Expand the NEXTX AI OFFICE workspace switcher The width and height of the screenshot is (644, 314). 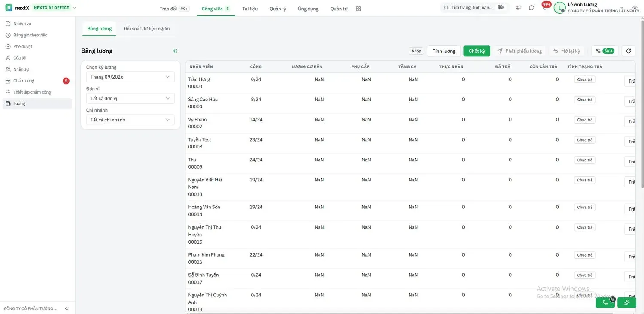click(x=75, y=8)
